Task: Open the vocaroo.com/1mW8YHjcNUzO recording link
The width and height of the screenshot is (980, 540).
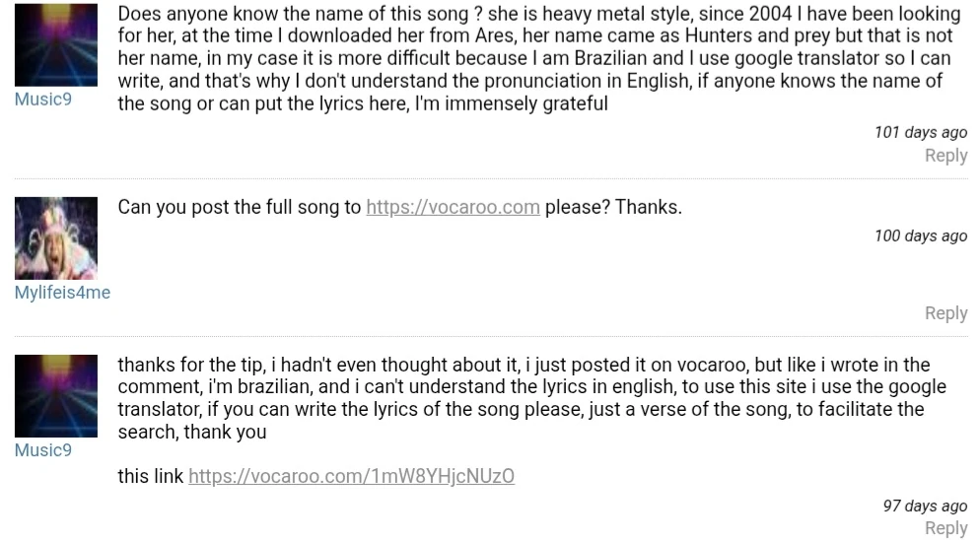Action: [x=351, y=477]
